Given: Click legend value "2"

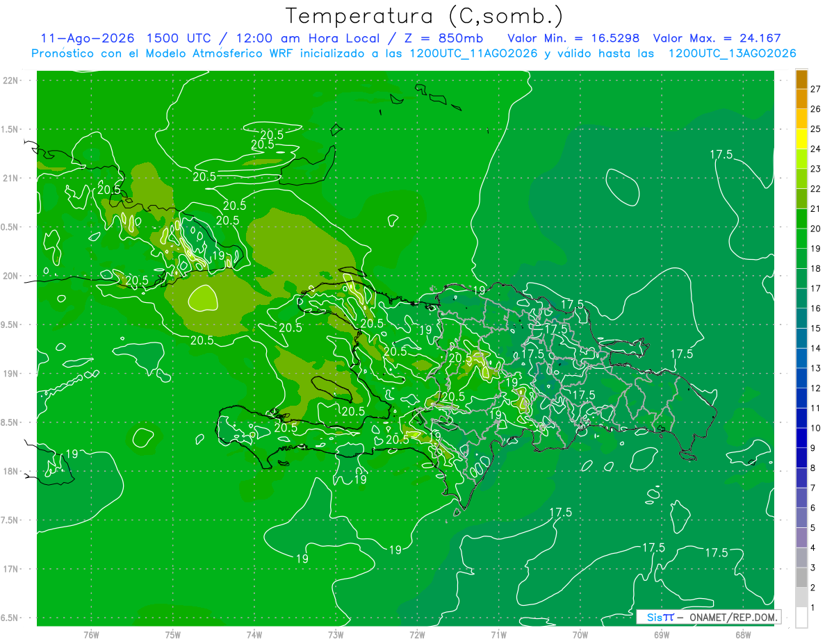Looking at the screenshot, I should (x=813, y=588).
